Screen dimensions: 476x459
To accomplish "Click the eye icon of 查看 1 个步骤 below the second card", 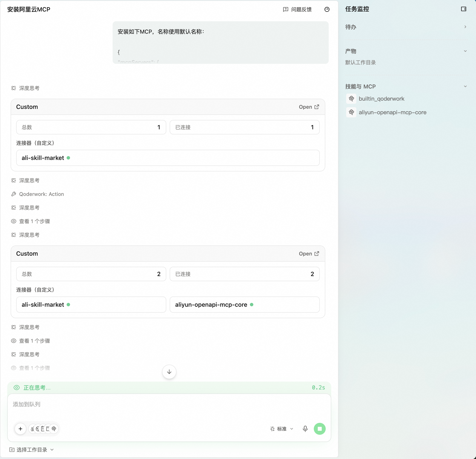I will [x=14, y=341].
